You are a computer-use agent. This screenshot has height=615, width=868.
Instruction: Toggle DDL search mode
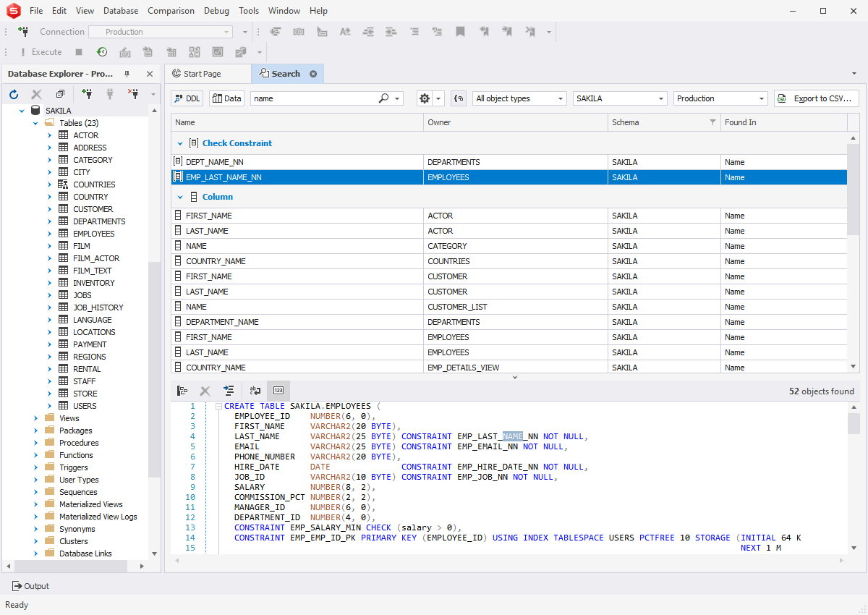click(187, 98)
